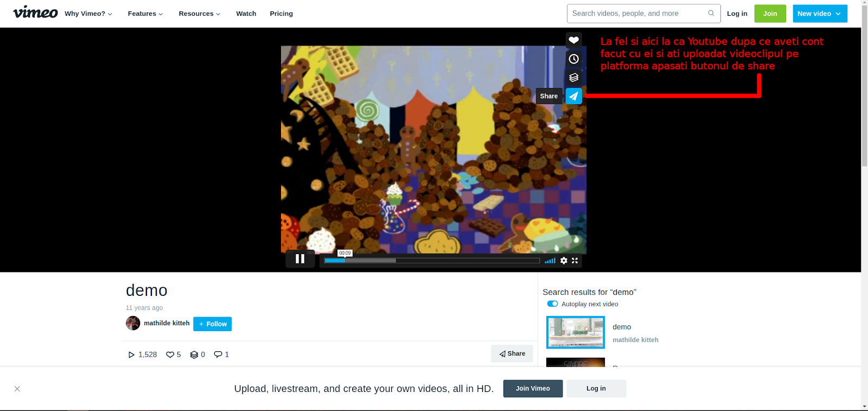Click the paper-plane Share icon on player

pyautogui.click(x=574, y=96)
